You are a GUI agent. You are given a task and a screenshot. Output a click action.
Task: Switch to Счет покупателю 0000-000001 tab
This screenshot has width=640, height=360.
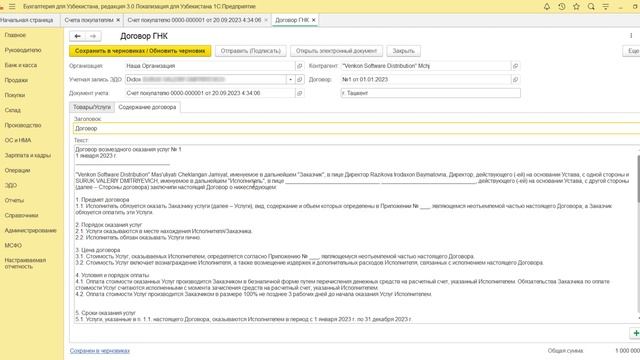(x=194, y=20)
